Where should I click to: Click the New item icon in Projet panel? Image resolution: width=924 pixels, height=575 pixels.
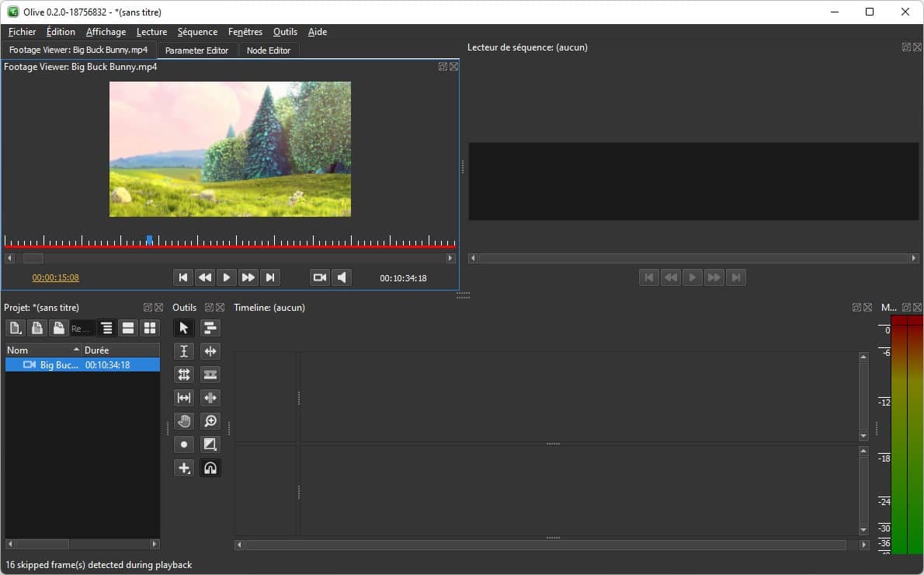[16, 328]
